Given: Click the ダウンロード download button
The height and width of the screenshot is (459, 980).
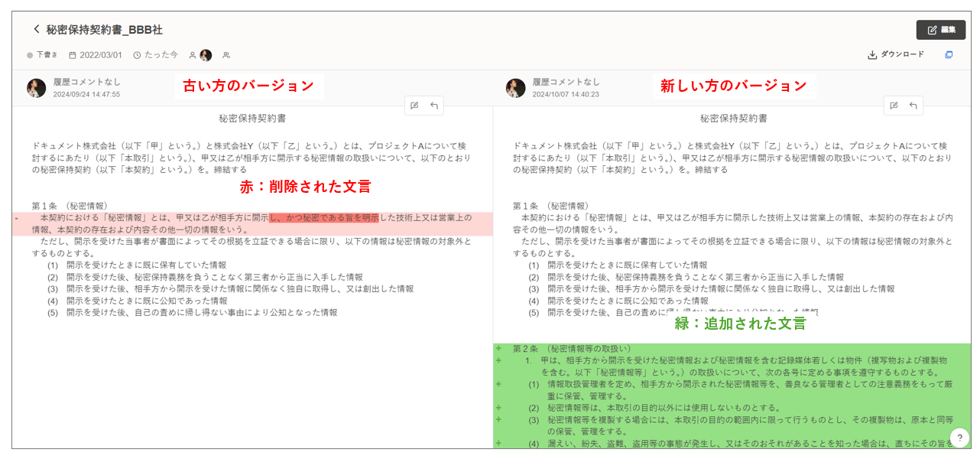Looking at the screenshot, I should (896, 55).
